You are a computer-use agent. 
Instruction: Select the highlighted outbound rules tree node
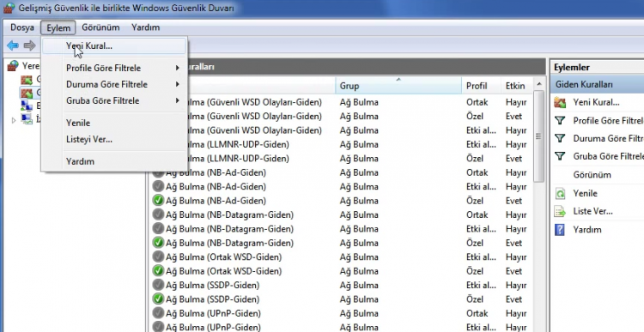pos(27,93)
